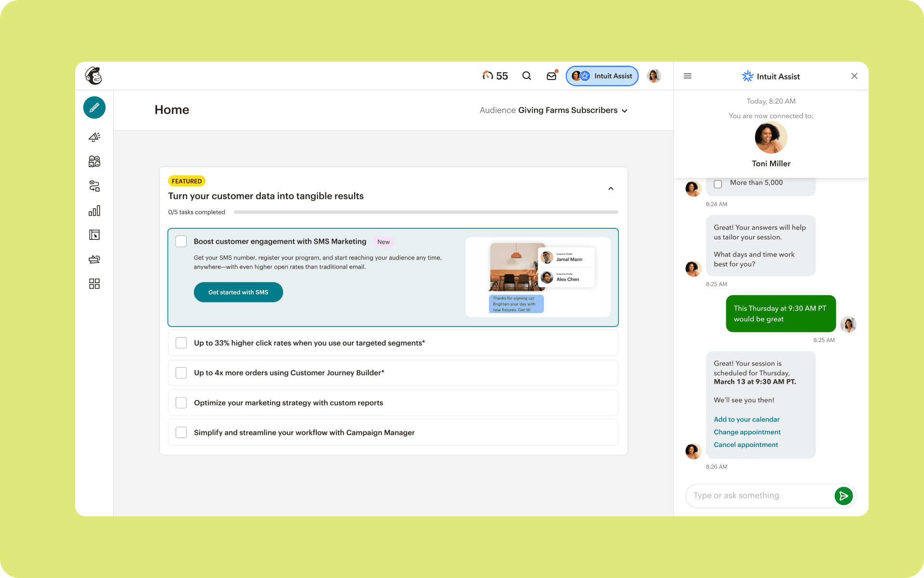
Task: Click the send message arrow icon
Action: (x=843, y=496)
